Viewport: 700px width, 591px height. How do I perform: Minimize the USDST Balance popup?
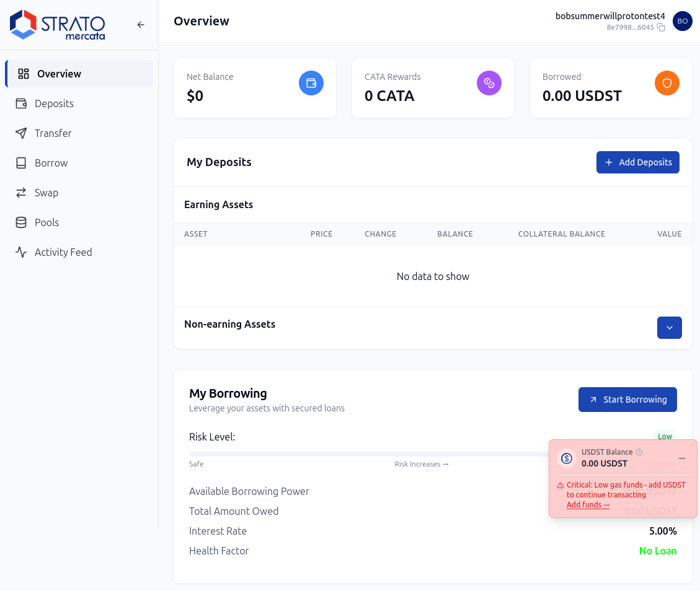(681, 458)
